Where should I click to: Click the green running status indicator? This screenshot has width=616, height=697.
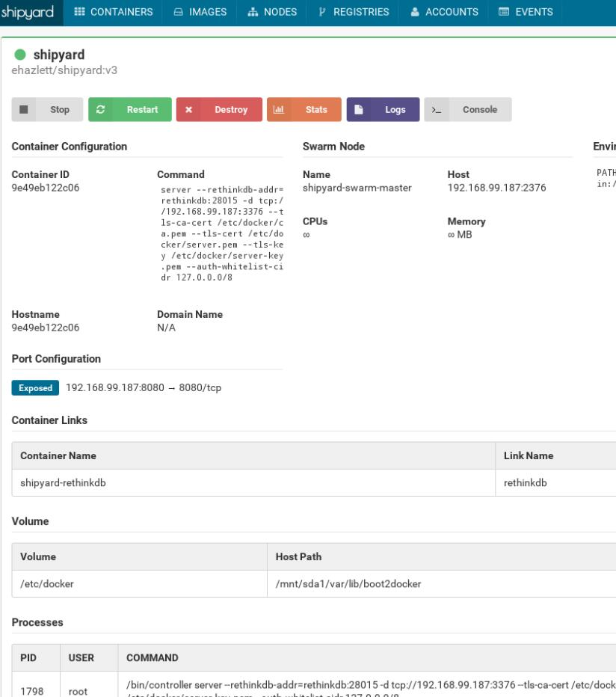(x=20, y=55)
